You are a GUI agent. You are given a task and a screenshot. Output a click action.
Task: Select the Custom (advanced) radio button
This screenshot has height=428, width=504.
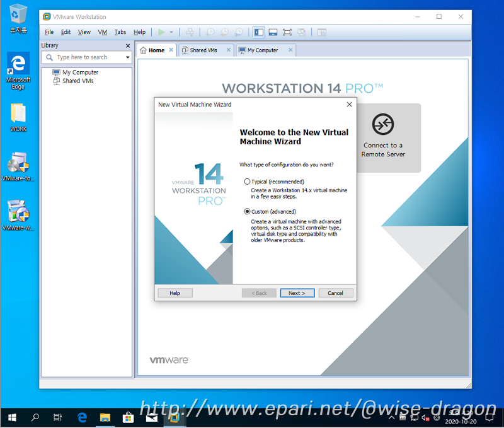click(247, 212)
